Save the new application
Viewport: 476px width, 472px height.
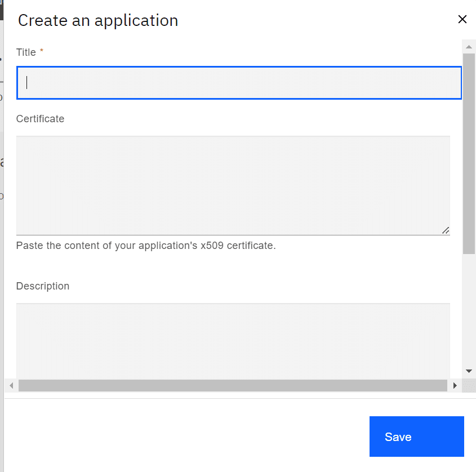pos(416,436)
